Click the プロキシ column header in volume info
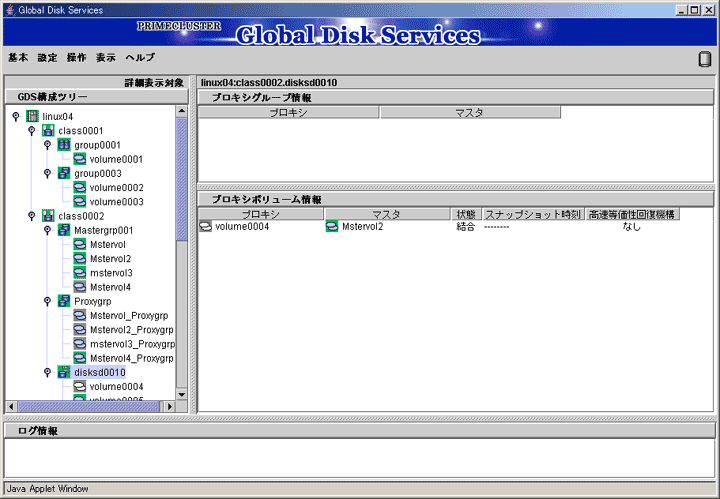This screenshot has width=720, height=499. pyautogui.click(x=261, y=214)
